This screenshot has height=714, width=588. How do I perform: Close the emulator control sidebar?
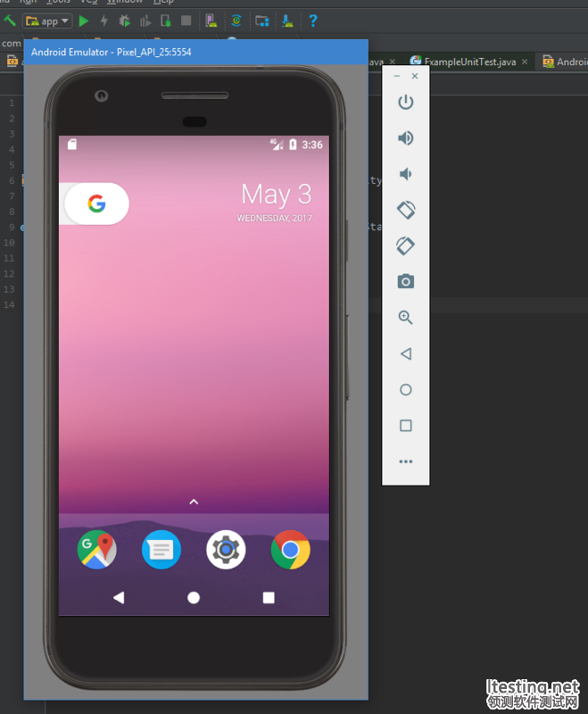coord(415,76)
